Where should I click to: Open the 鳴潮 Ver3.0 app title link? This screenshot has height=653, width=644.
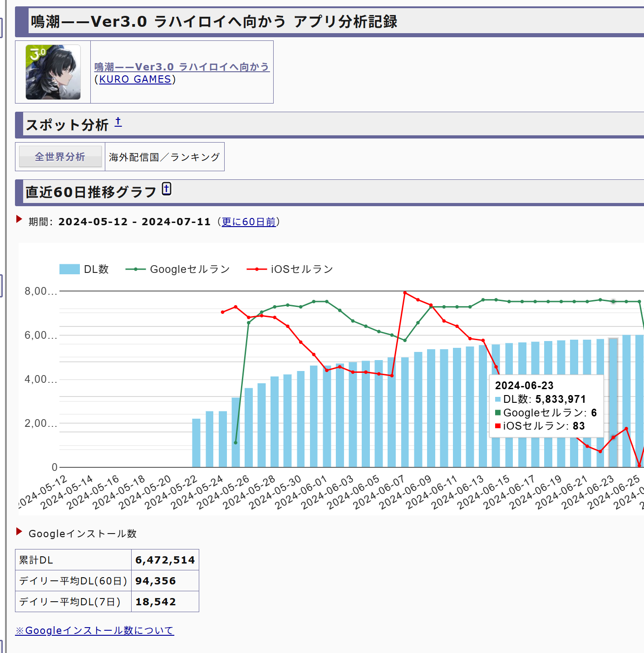click(x=182, y=67)
